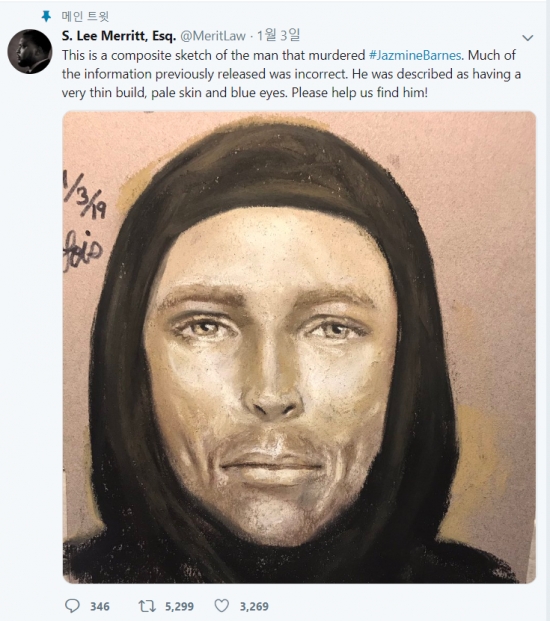The width and height of the screenshot is (550, 621).
Task: Click the artist signature on the sketch
Action: click(x=83, y=251)
